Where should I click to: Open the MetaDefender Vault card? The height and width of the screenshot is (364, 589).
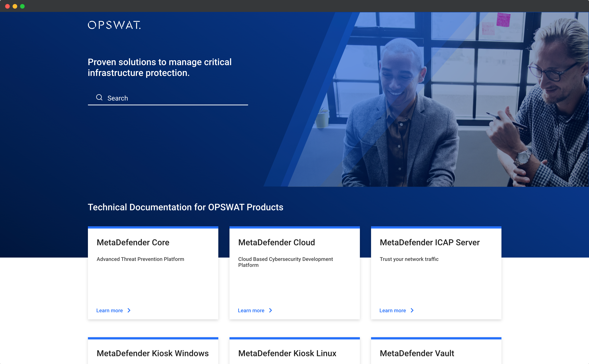[436, 351]
